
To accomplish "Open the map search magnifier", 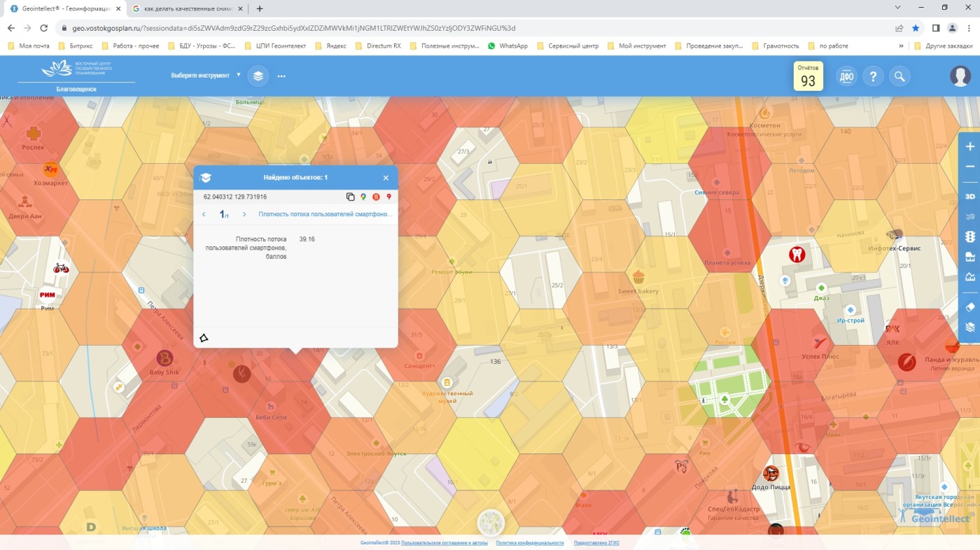I will [899, 76].
